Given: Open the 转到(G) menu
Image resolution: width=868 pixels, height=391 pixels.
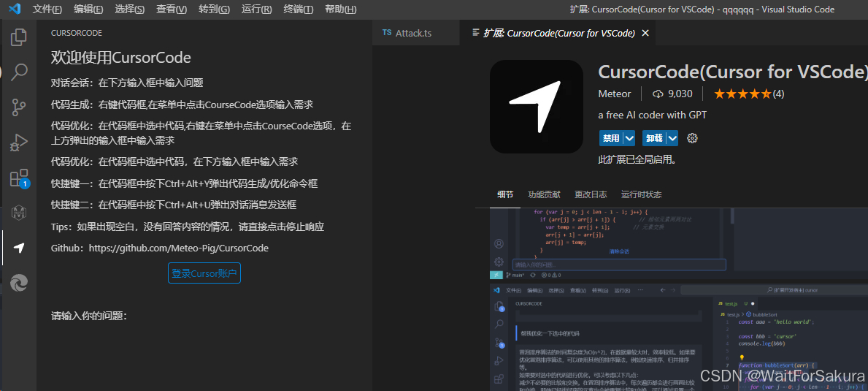Looking at the screenshot, I should click(214, 10).
